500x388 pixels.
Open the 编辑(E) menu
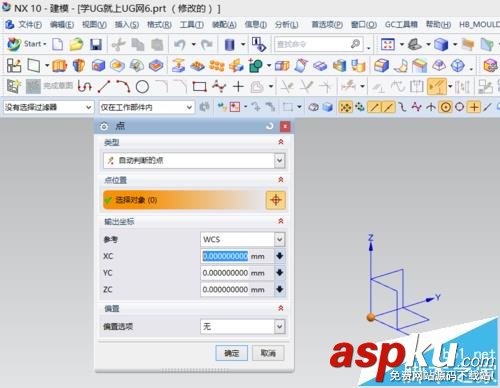point(62,25)
